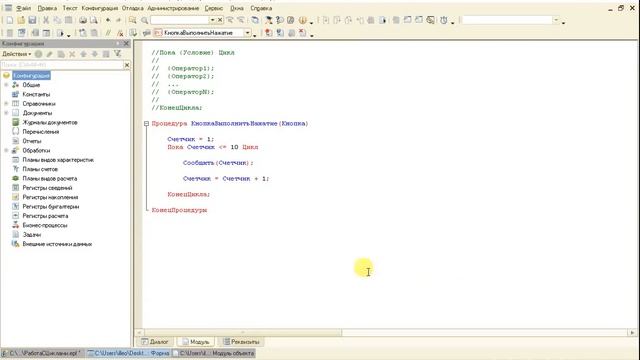
Task: Switch to the Диалог tab
Action: (155, 342)
